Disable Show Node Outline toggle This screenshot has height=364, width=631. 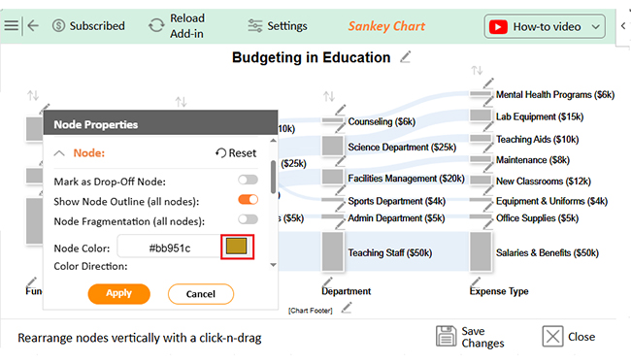point(248,200)
